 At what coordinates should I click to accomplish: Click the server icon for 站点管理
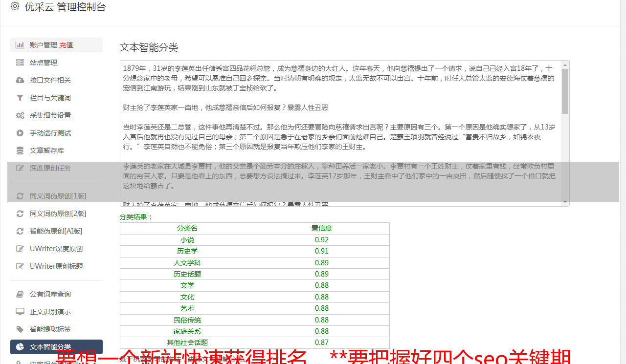click(x=20, y=63)
